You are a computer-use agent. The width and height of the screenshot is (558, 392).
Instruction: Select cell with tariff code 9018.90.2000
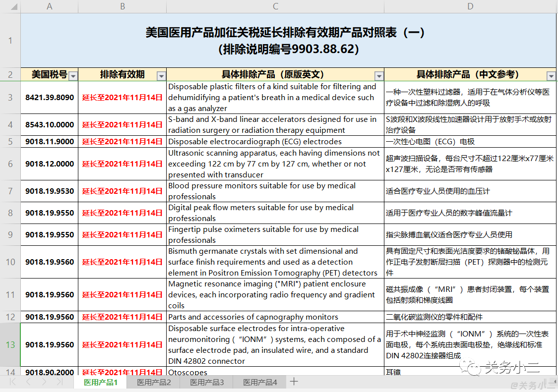click(x=50, y=371)
